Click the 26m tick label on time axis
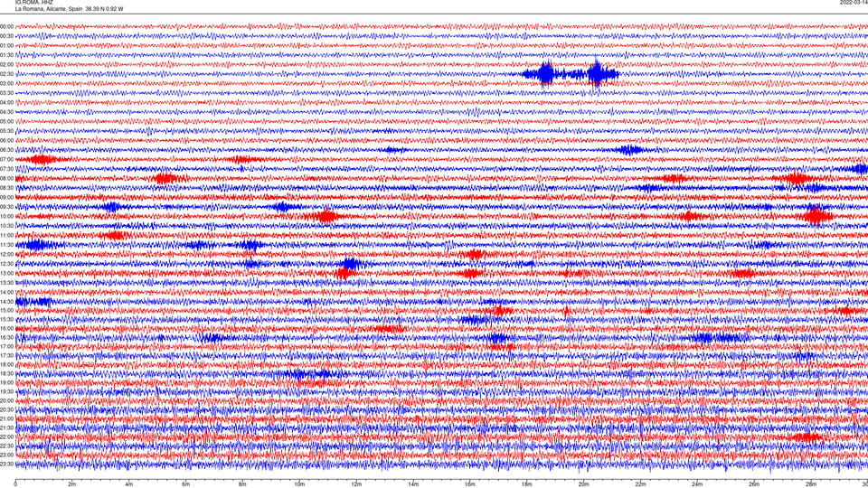Viewport: 868px width, 488px height. coord(754,484)
